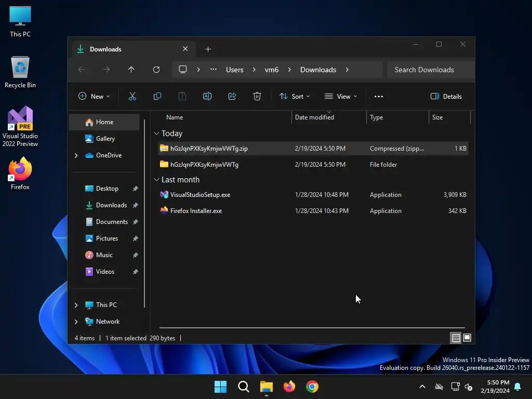Click the Search Downloads field
This screenshot has width=532, height=399.
click(431, 70)
